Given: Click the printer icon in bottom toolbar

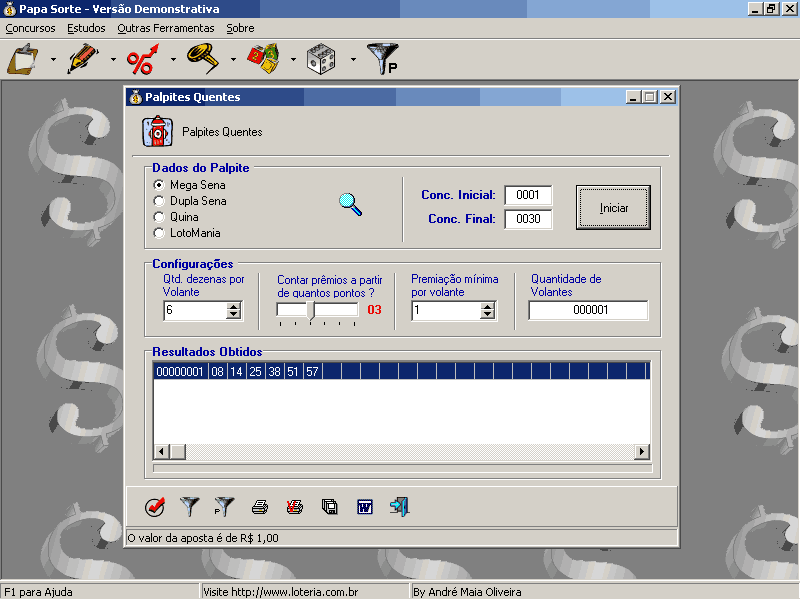Looking at the screenshot, I should [259, 507].
